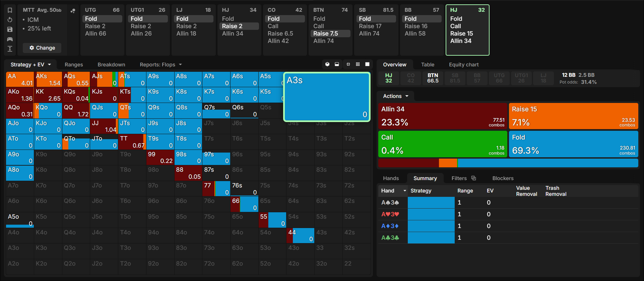The image size is (644, 281).
Task: Choose Raise 6.5 in CO column
Action: coord(280,34)
